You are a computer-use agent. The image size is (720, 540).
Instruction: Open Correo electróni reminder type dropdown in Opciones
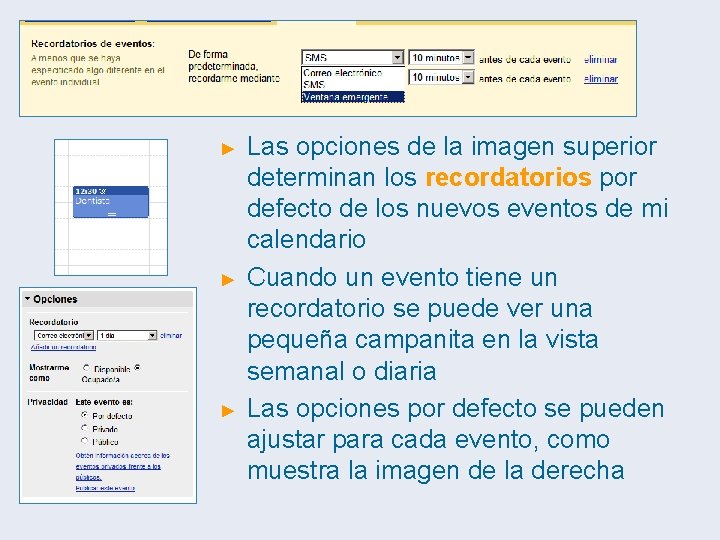64,336
